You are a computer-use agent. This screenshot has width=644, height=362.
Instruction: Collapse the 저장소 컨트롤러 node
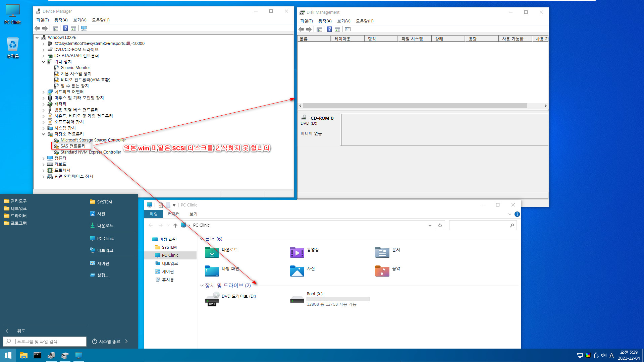click(x=43, y=134)
